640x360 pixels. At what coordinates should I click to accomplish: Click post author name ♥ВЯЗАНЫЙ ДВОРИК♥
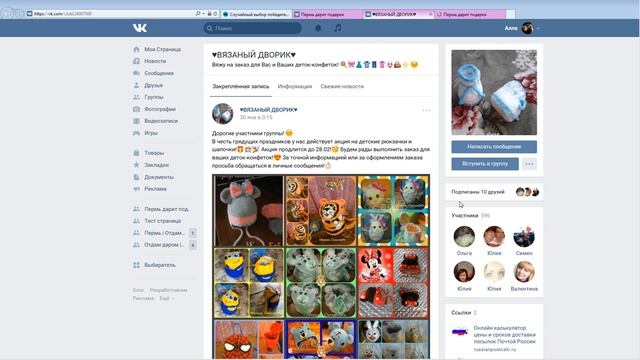[x=269, y=109]
